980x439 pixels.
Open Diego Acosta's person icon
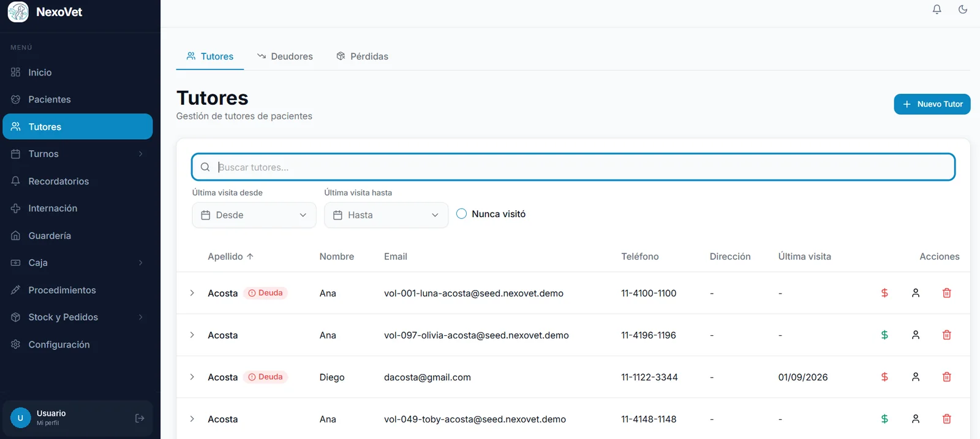point(916,377)
